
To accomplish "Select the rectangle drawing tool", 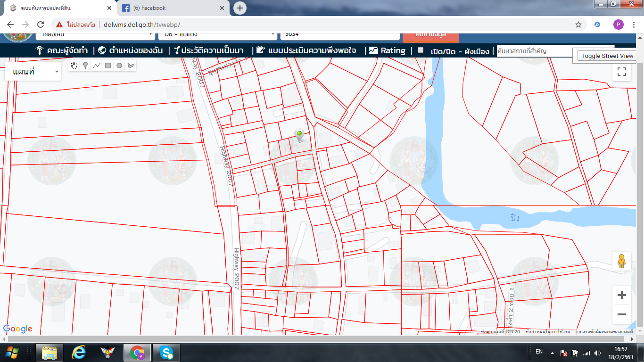I will (x=108, y=66).
